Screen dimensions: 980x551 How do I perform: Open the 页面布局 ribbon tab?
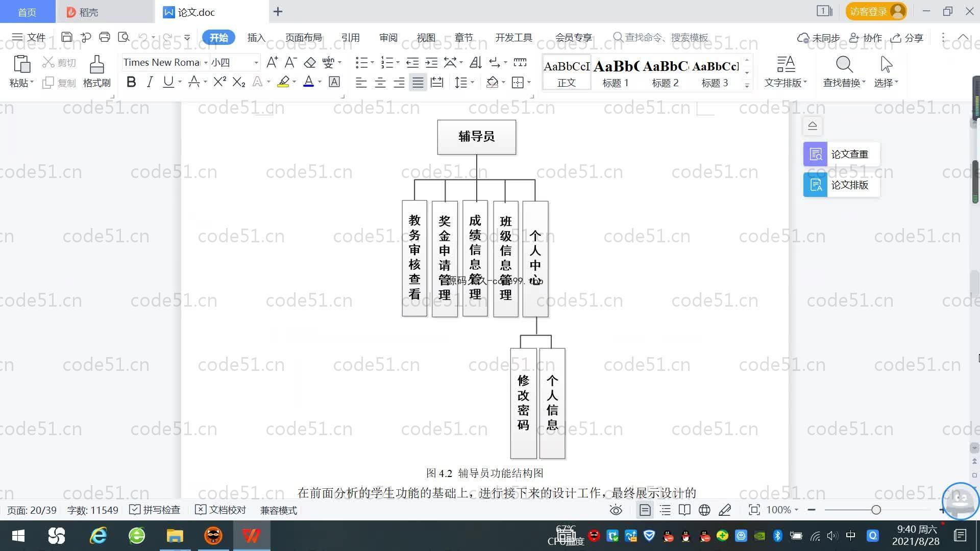click(x=304, y=37)
